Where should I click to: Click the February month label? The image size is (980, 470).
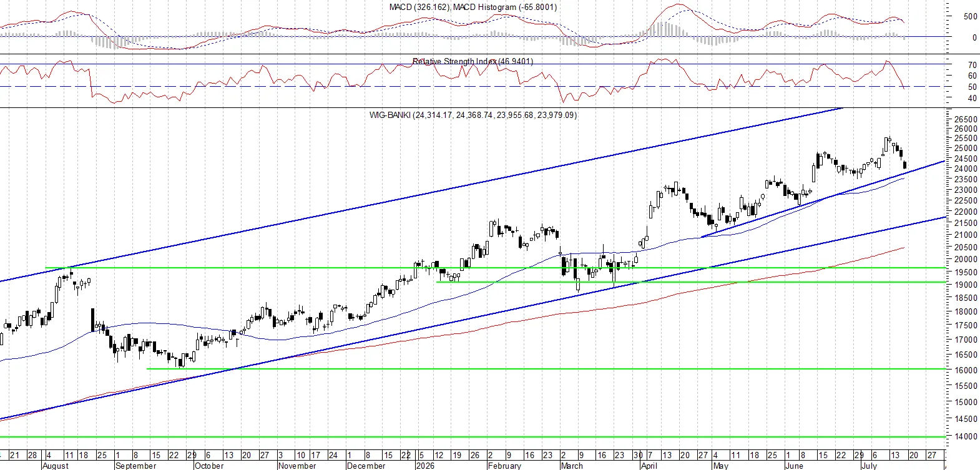pyautogui.click(x=504, y=466)
